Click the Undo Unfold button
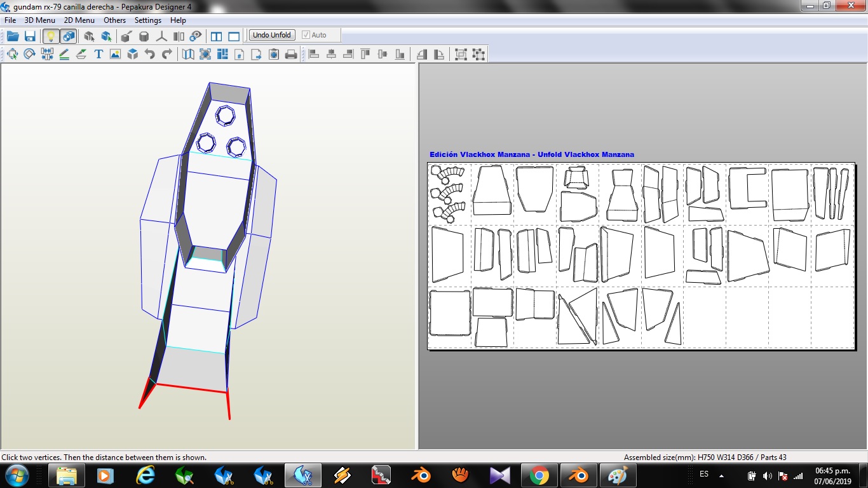Viewport: 868px width, 488px height. click(x=272, y=35)
